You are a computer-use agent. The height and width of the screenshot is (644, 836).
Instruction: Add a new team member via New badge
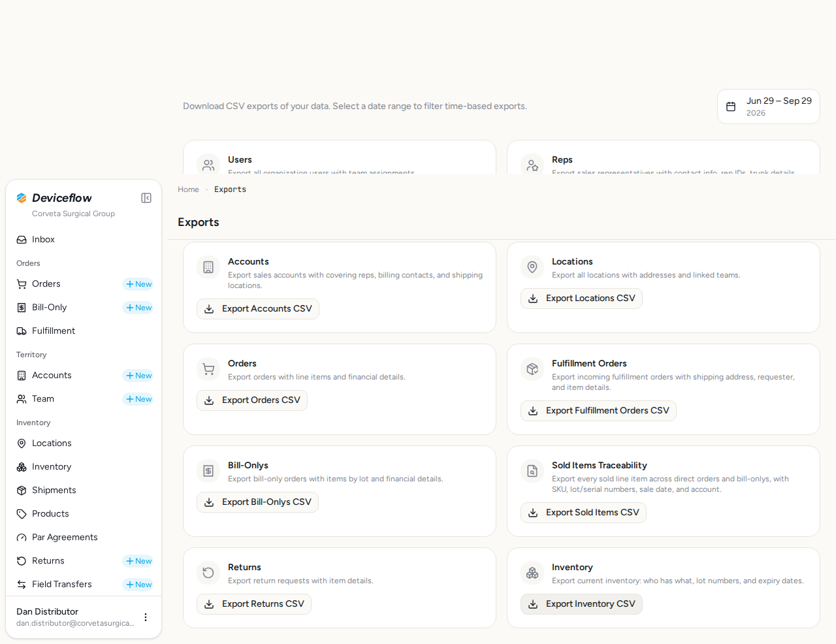[x=138, y=399]
